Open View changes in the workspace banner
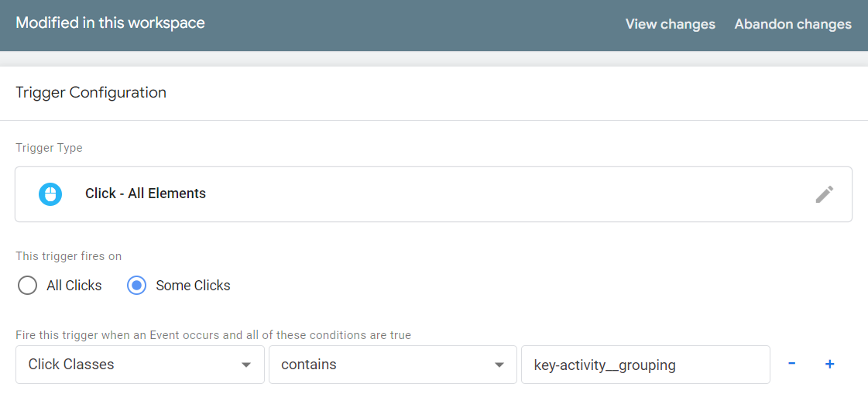This screenshot has height=394, width=868. pyautogui.click(x=670, y=24)
